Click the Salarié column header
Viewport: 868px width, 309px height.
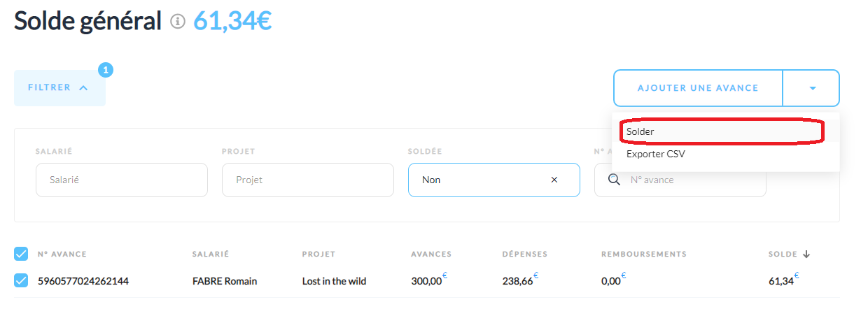click(x=211, y=254)
